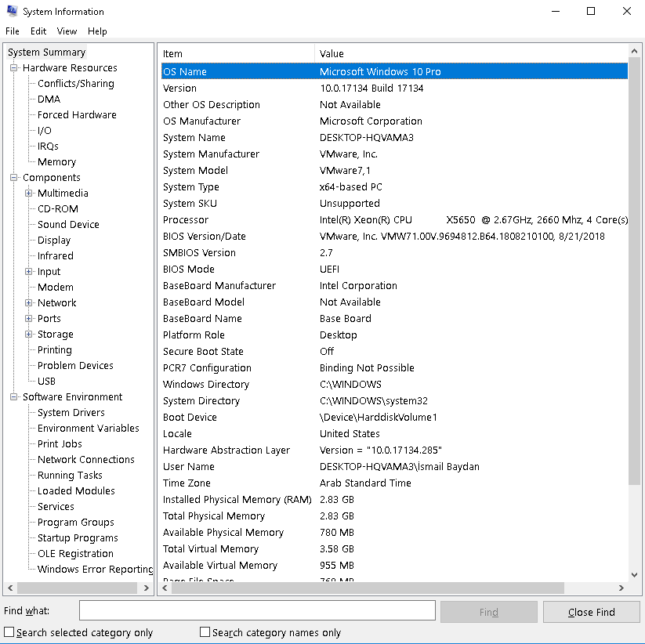The image size is (645, 644).
Task: Select the Modem tree item
Action: 56,287
